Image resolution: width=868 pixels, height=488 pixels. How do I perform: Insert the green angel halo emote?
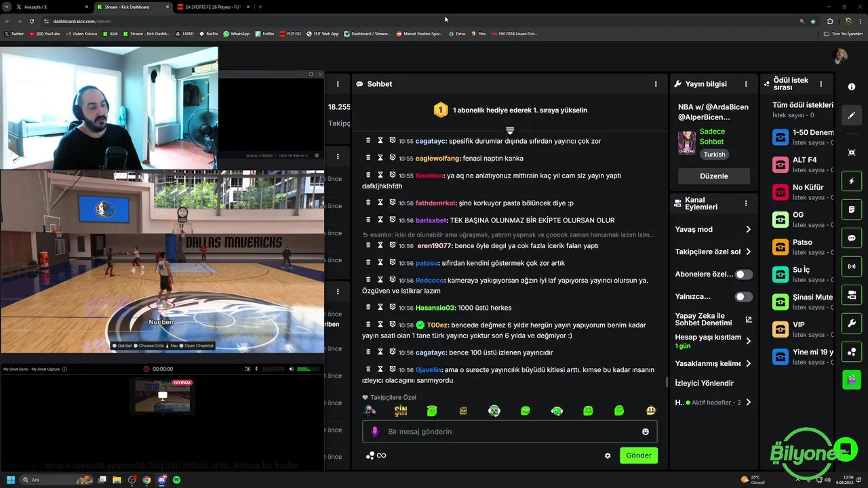point(432,411)
